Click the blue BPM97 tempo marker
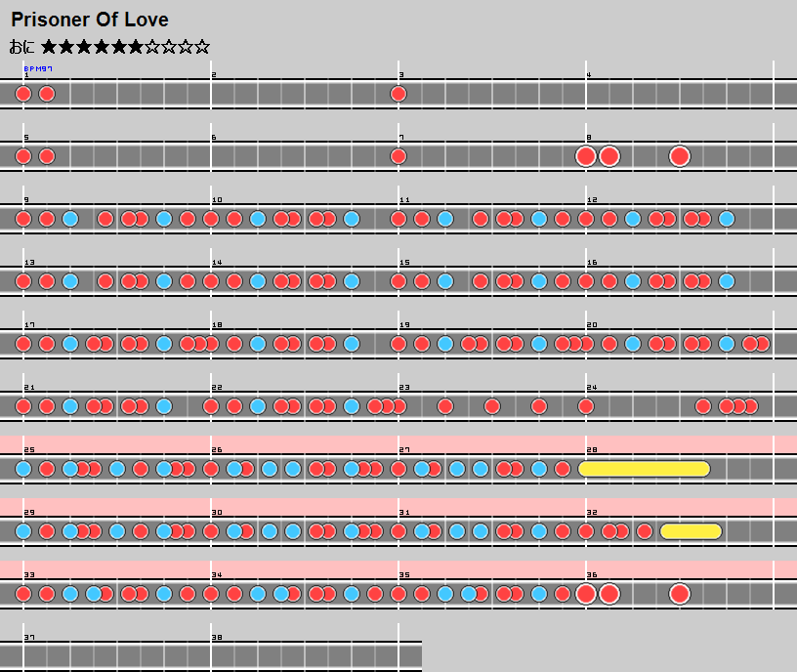Viewport: 797px width, 672px height. click(38, 69)
